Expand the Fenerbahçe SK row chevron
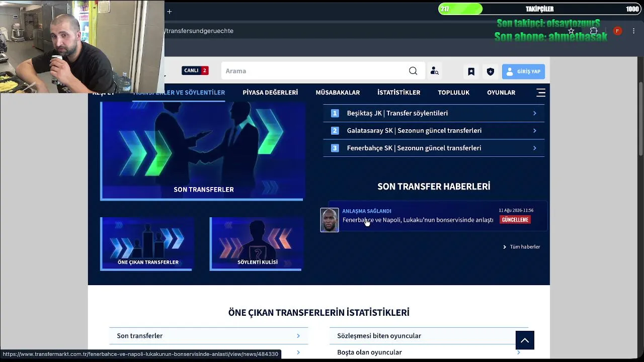644x362 pixels. tap(535, 148)
